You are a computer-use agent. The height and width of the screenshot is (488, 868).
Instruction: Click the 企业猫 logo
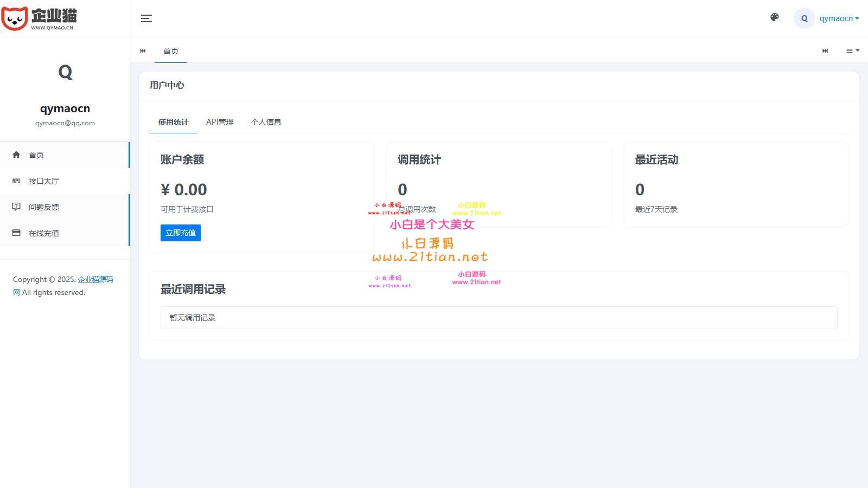tap(39, 18)
